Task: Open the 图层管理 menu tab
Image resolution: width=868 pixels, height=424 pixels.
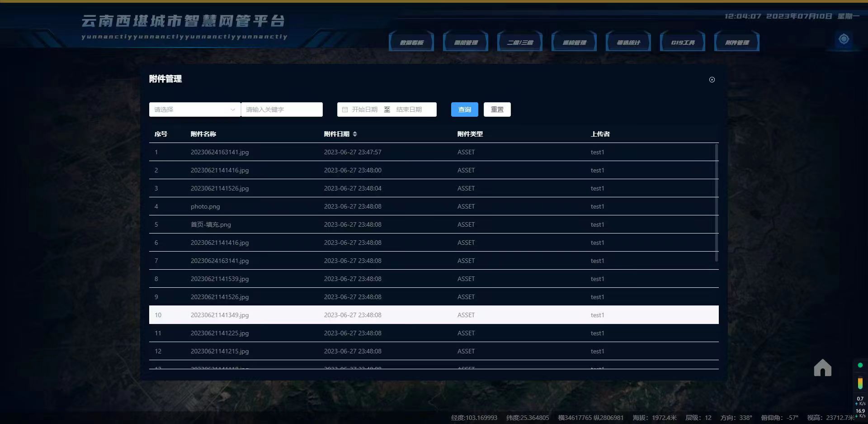Action: pos(466,42)
